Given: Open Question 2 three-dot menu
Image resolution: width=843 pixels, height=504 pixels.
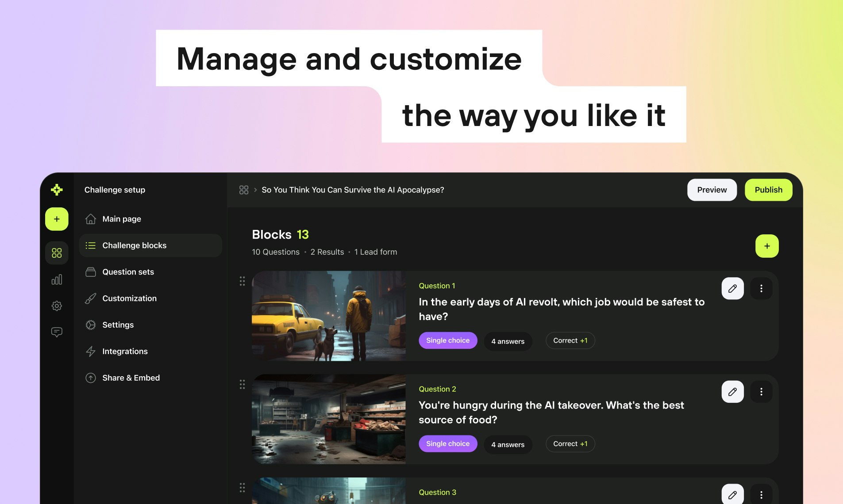Looking at the screenshot, I should 761,392.
